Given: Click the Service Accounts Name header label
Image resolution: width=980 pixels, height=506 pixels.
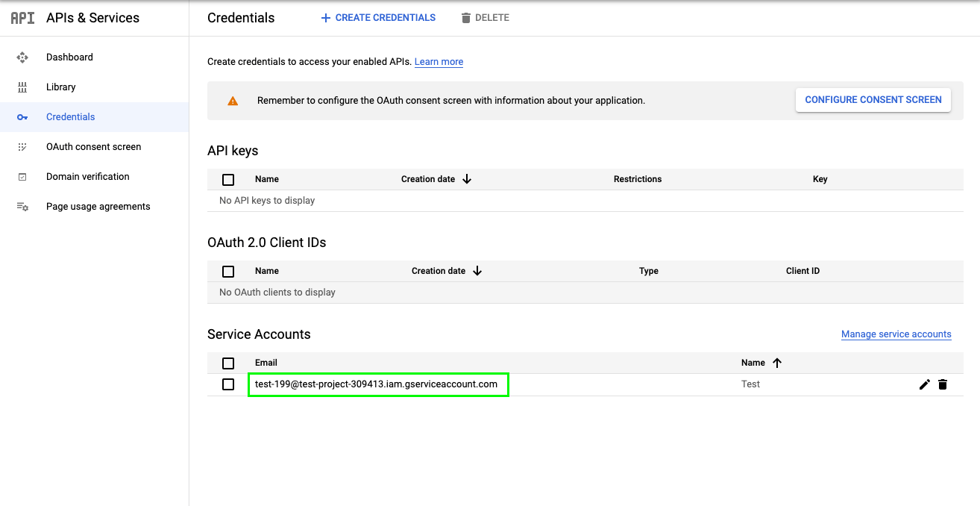Looking at the screenshot, I should (x=753, y=363).
